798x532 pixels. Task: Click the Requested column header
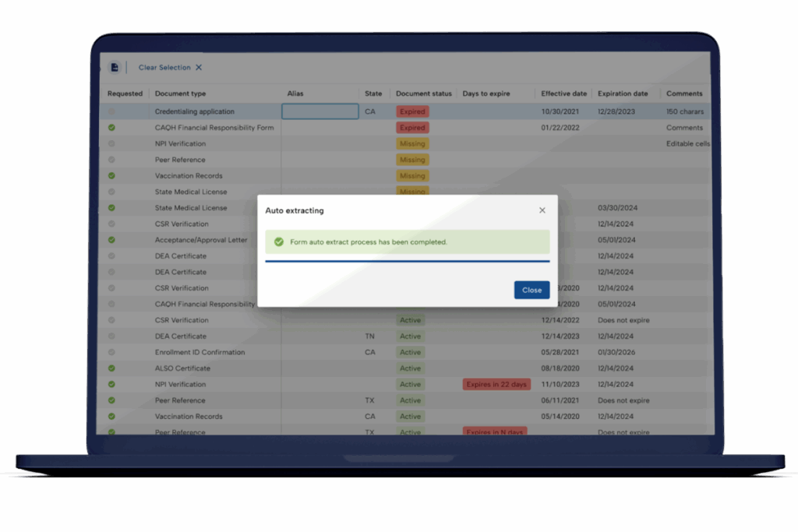pyautogui.click(x=125, y=93)
